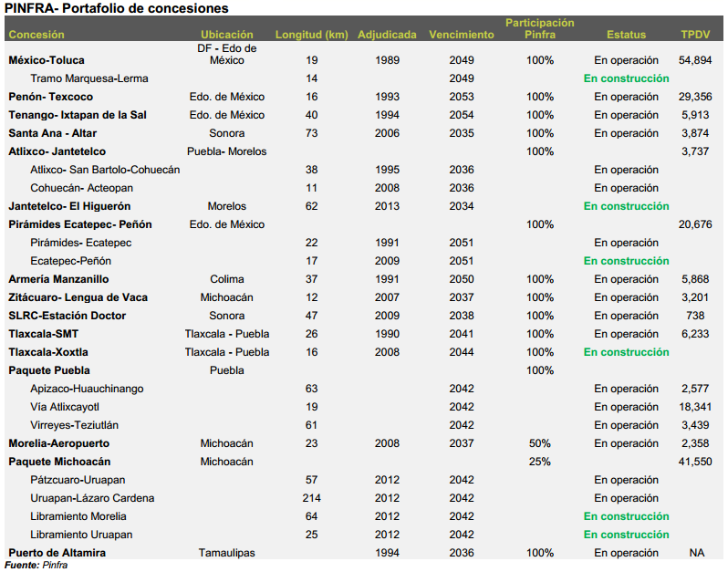Image resolution: width=728 pixels, height=572 pixels.
Task: Click adjudicada year 1990
Action: (387, 334)
